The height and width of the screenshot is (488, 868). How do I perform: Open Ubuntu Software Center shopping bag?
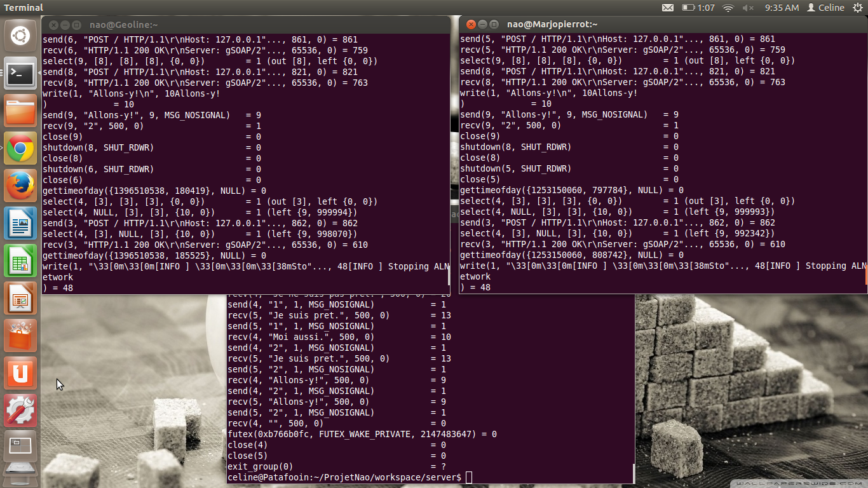(20, 335)
